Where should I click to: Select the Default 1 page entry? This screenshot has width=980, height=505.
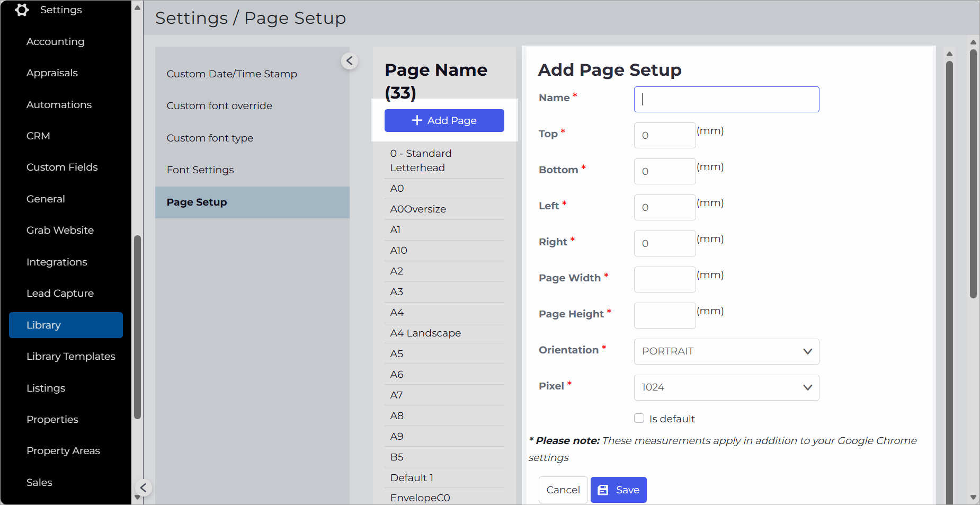(x=444, y=478)
